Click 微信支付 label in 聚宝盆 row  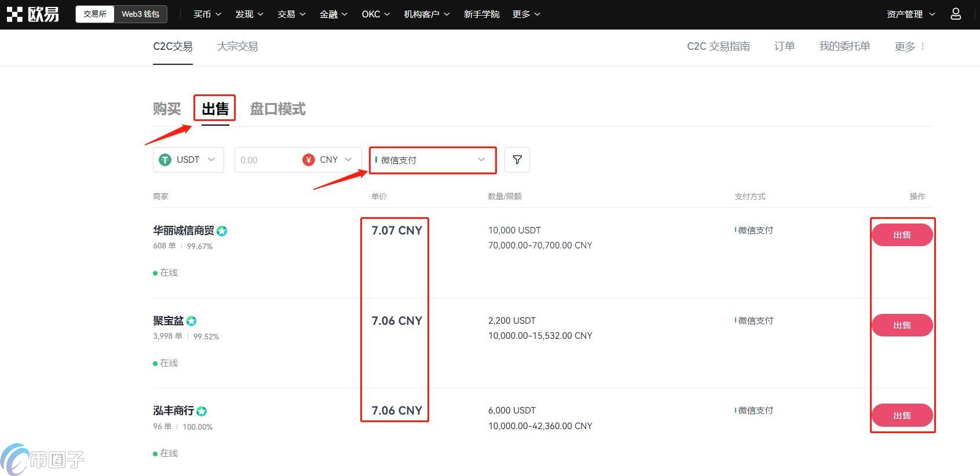(x=754, y=321)
